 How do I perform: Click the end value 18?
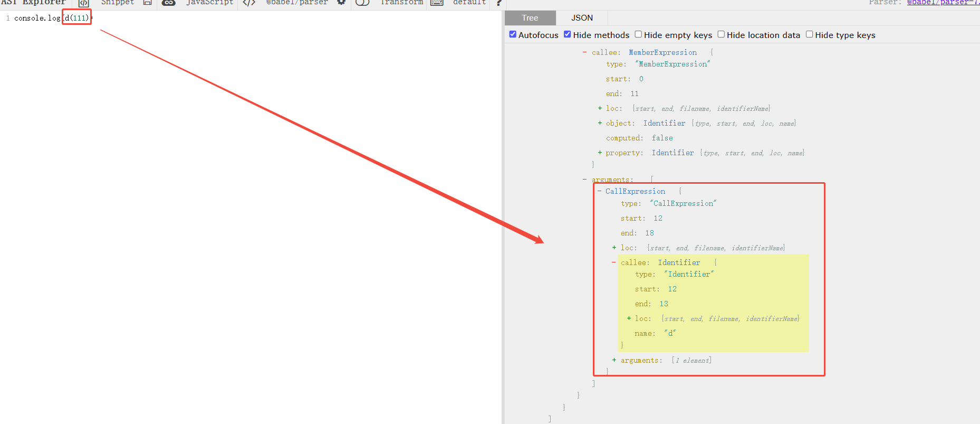(x=649, y=233)
